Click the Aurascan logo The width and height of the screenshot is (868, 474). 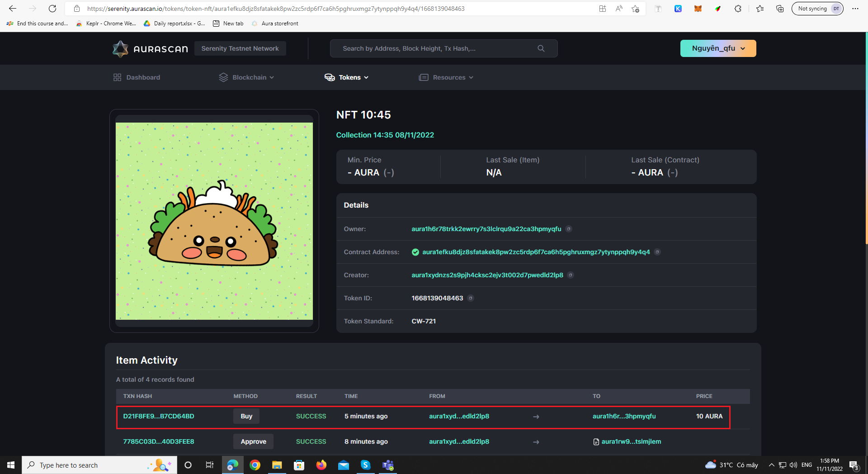[150, 48]
